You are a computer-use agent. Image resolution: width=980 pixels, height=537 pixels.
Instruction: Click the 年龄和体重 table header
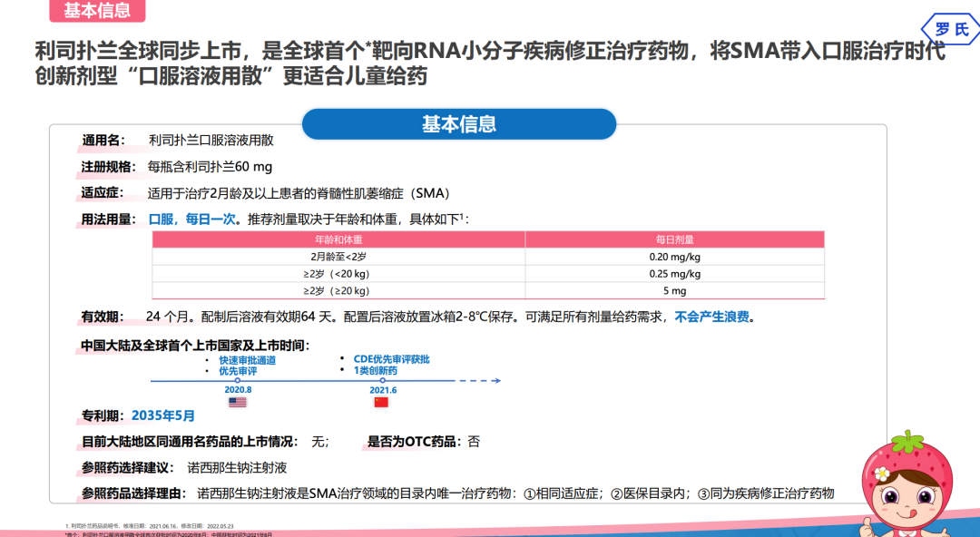(x=338, y=239)
